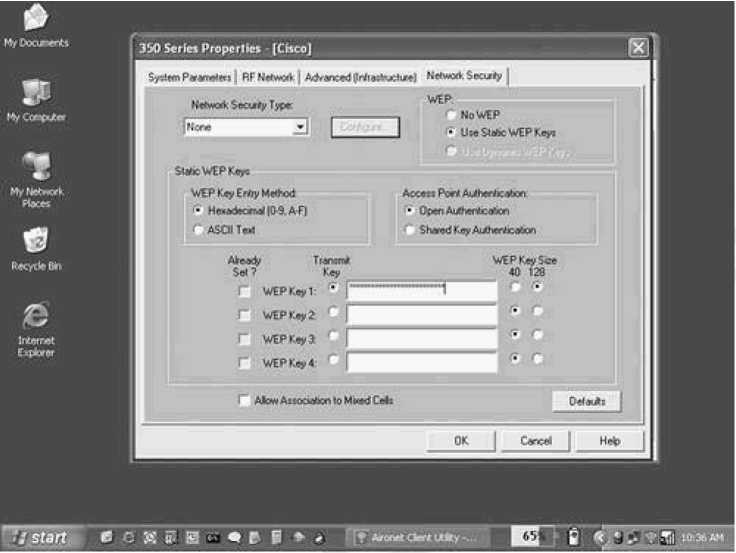Select 128-bit key size for WEP Key 1

coord(537,287)
